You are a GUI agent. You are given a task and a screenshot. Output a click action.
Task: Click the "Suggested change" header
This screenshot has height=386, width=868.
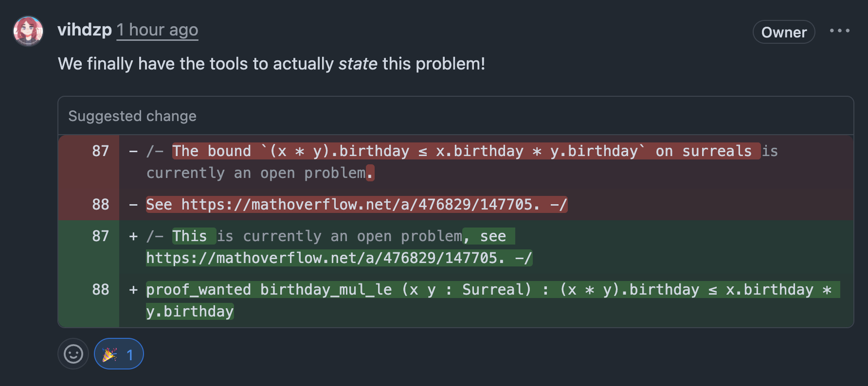(132, 116)
